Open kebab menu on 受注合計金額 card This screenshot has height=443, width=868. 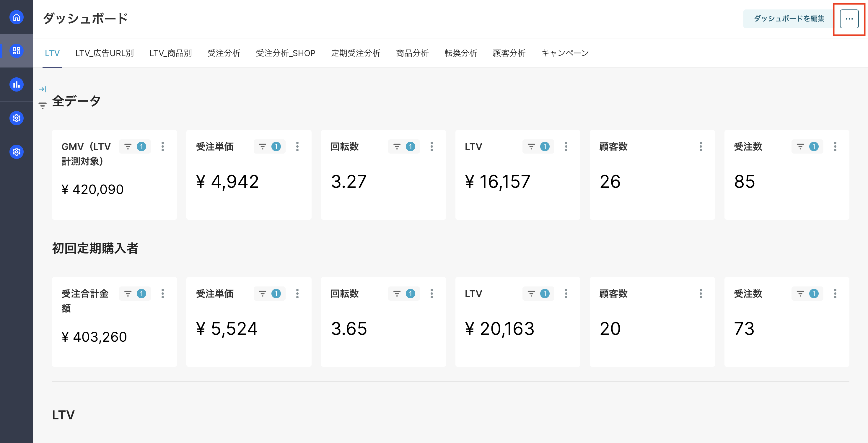(x=163, y=294)
